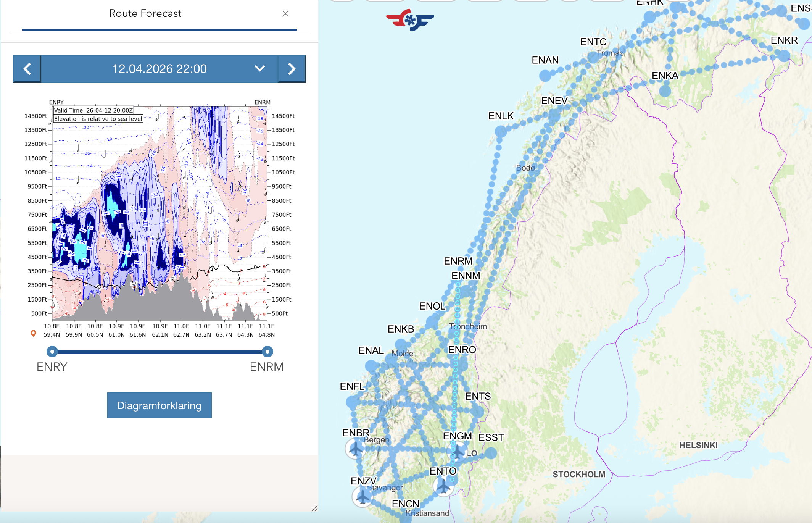Screen dimensions: 812x523
Task: Click the ENAL waypoint dot
Action: pos(371,366)
